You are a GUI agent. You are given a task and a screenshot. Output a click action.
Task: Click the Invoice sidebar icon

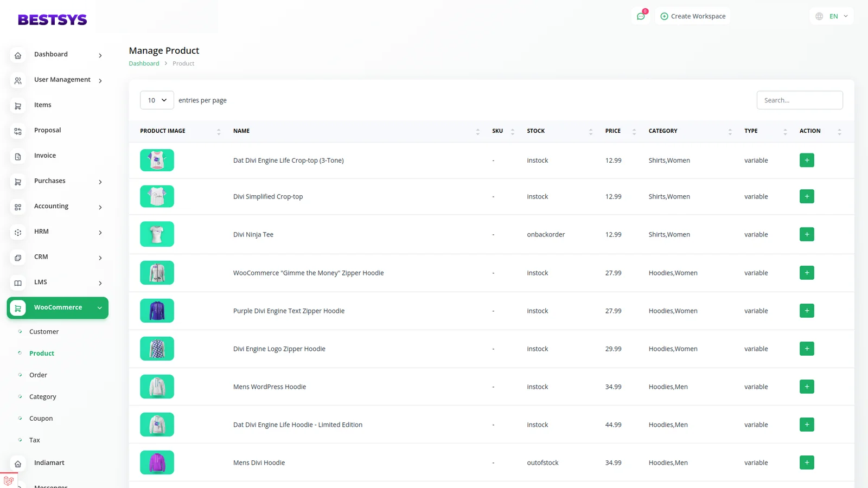click(x=18, y=156)
